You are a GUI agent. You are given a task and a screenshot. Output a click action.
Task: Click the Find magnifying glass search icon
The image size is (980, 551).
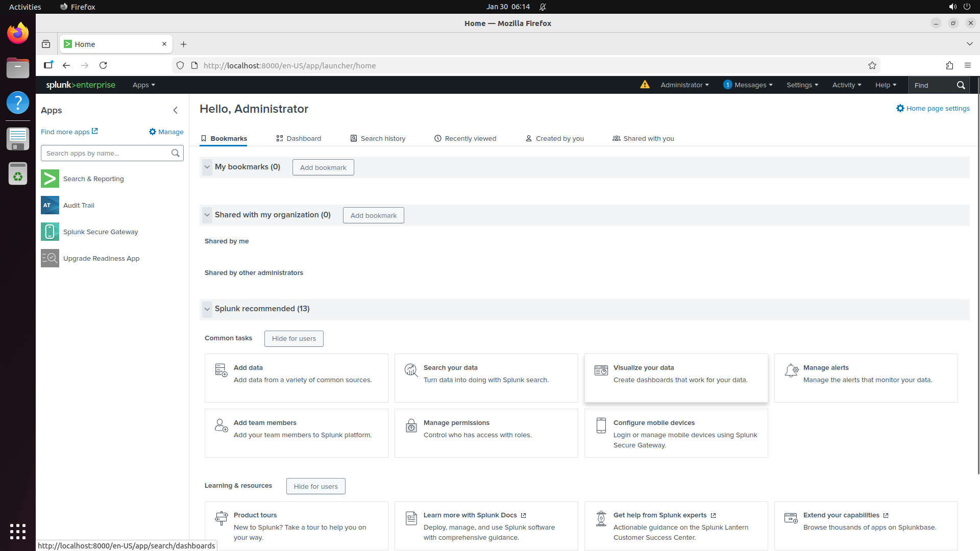(962, 85)
